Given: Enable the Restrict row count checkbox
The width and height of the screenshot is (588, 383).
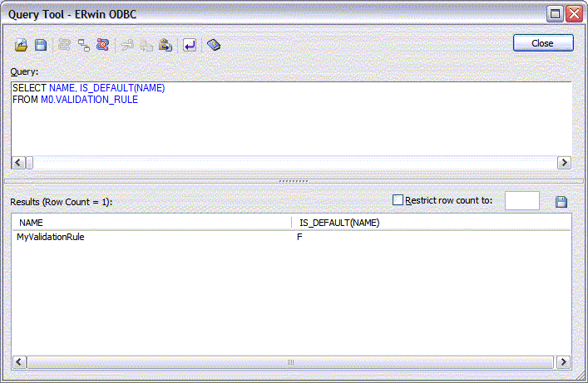Looking at the screenshot, I should pyautogui.click(x=398, y=200).
